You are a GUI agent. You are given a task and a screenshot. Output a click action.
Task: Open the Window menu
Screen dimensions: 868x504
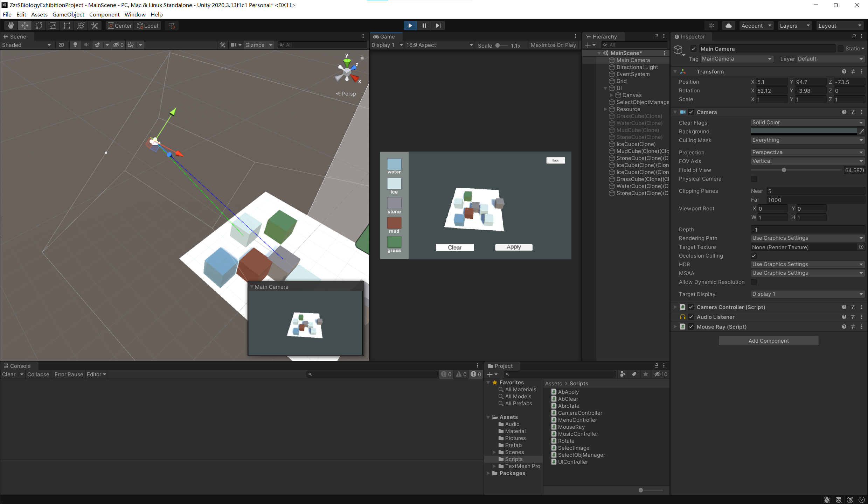coord(135,14)
